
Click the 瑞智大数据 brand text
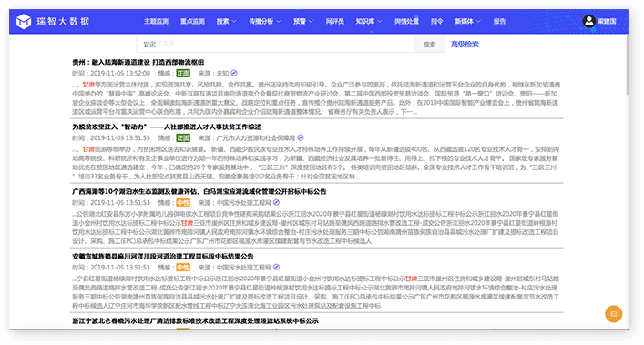click(63, 21)
